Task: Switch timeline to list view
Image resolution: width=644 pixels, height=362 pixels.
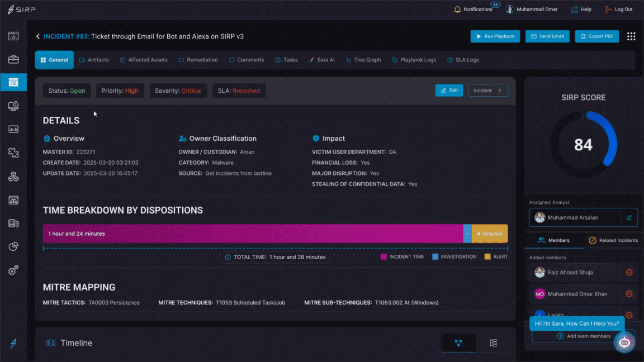Action: (x=493, y=342)
